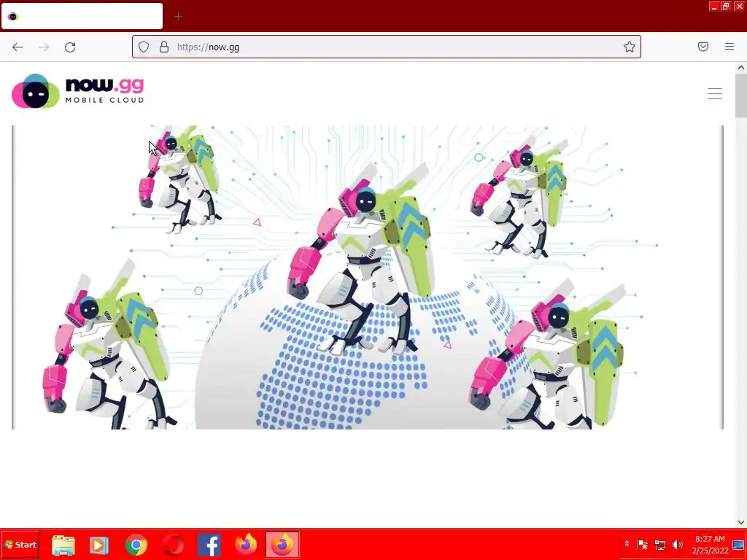
Task: Click the vertical scrollbar thumb
Action: [741, 96]
